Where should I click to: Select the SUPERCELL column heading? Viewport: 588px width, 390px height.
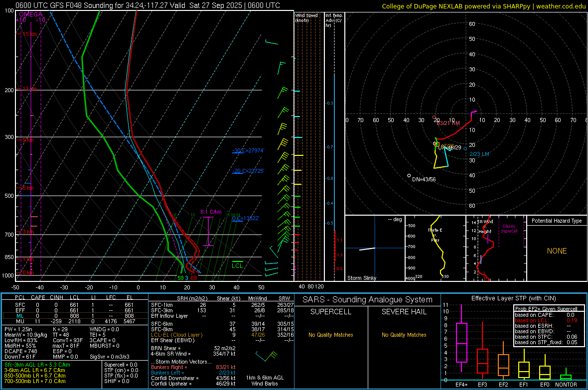pyautogui.click(x=331, y=312)
